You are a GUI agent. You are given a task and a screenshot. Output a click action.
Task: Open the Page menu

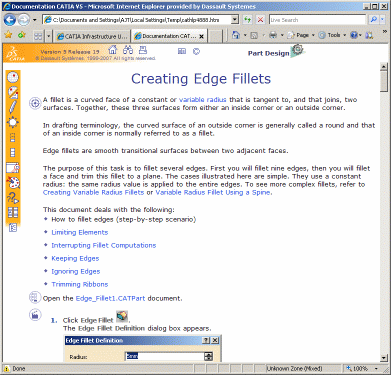coord(301,35)
